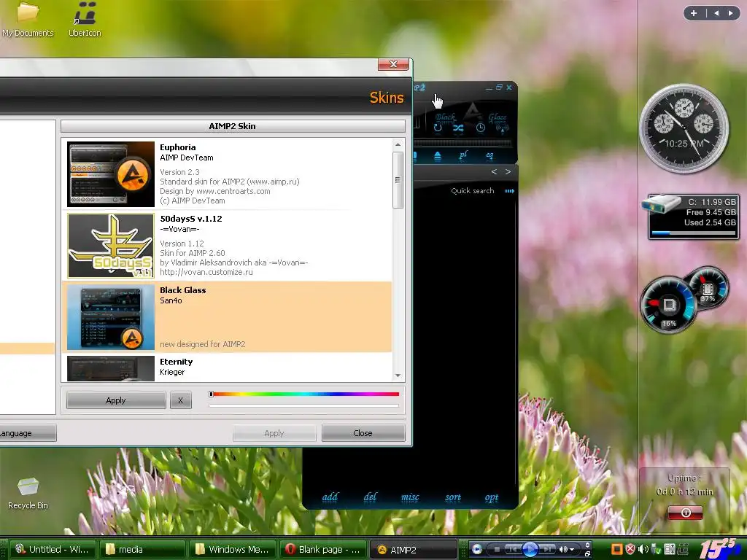Open the 'add' menu in AIMP2 playlist
This screenshot has width=747, height=560.
pyautogui.click(x=330, y=497)
